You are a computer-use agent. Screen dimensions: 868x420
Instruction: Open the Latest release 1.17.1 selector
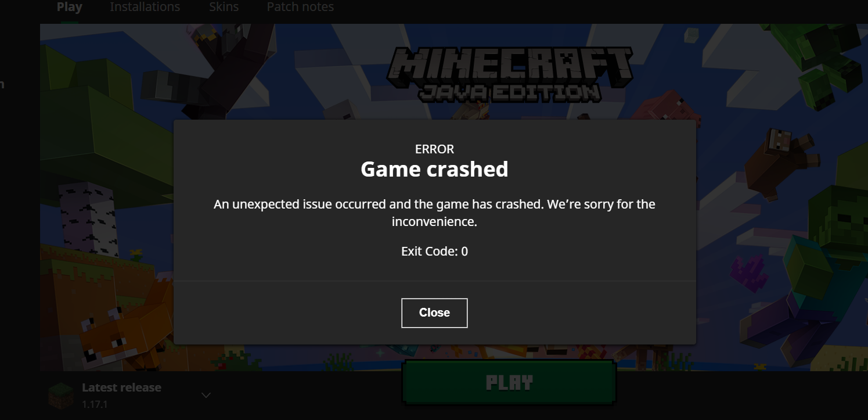point(129,395)
